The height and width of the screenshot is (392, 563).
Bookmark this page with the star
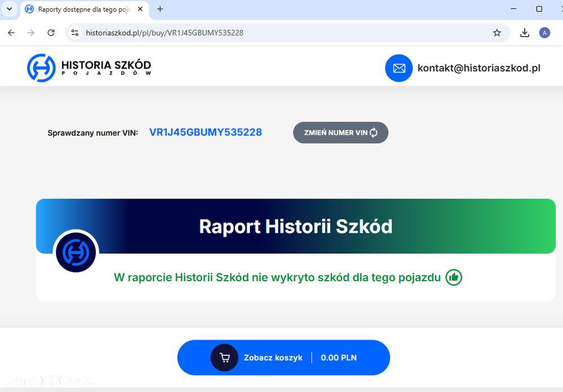tap(497, 33)
